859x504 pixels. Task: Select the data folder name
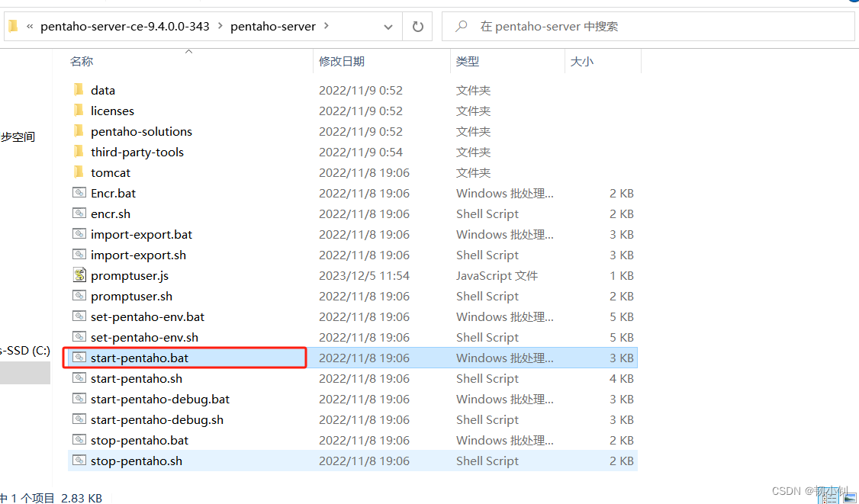(x=103, y=91)
